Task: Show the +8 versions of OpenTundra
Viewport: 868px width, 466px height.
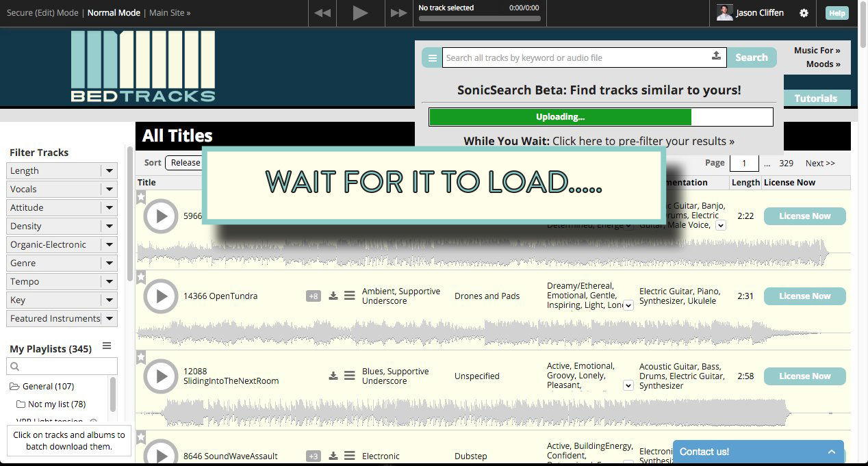Action: click(314, 296)
